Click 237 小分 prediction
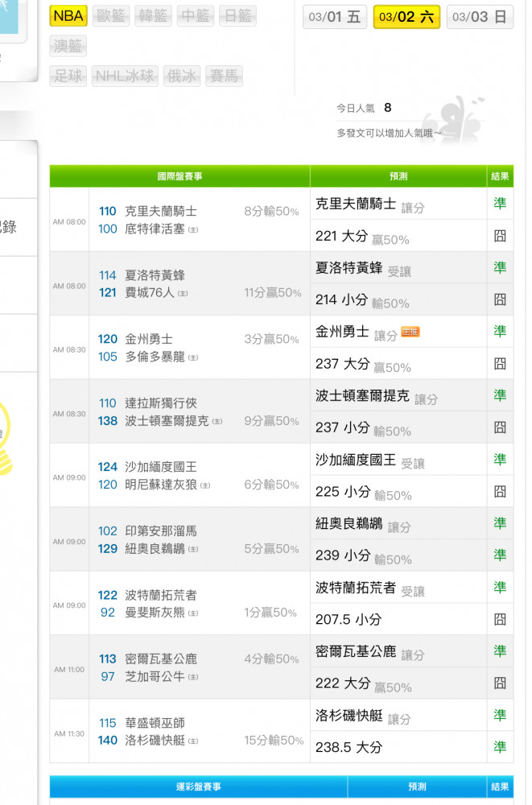The height and width of the screenshot is (805, 532). [343, 427]
